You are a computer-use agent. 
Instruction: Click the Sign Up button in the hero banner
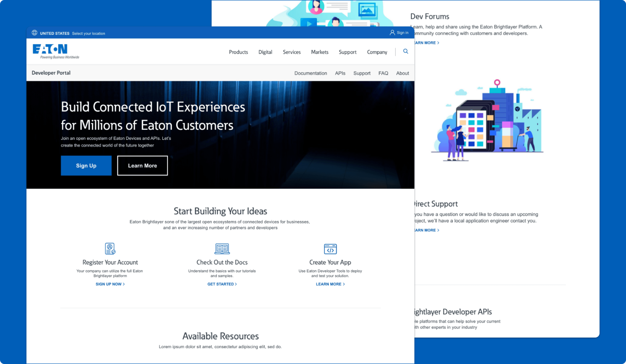pyautogui.click(x=86, y=165)
